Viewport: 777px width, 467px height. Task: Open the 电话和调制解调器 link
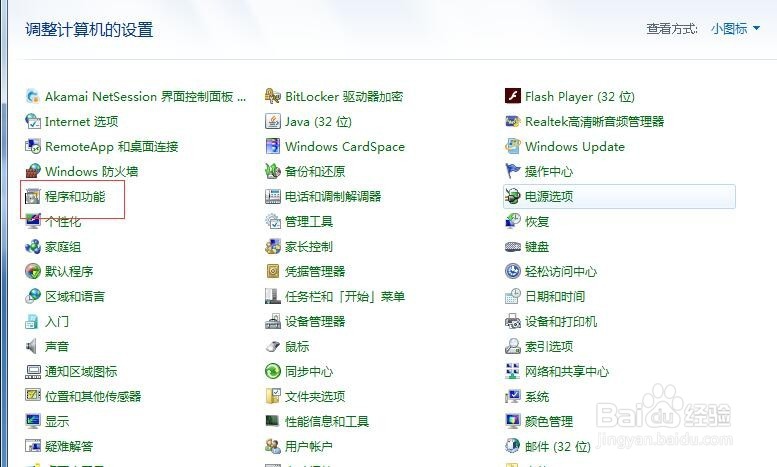333,196
